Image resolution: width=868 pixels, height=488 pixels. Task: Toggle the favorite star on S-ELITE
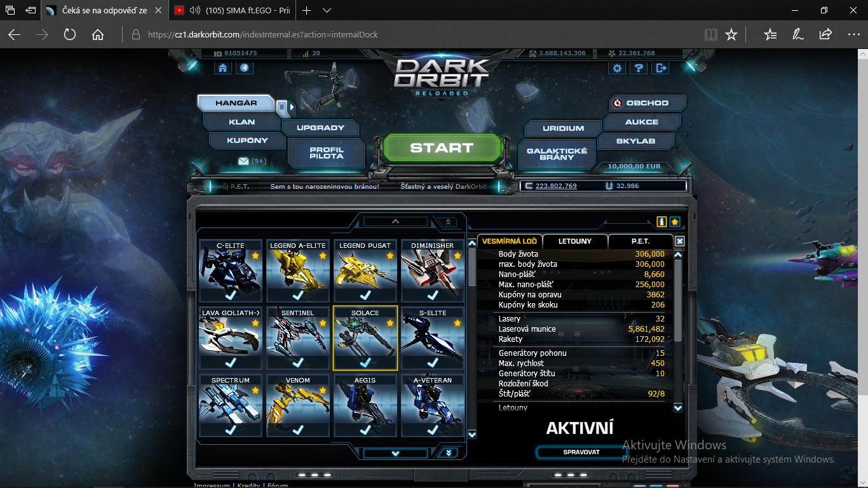[x=457, y=323]
